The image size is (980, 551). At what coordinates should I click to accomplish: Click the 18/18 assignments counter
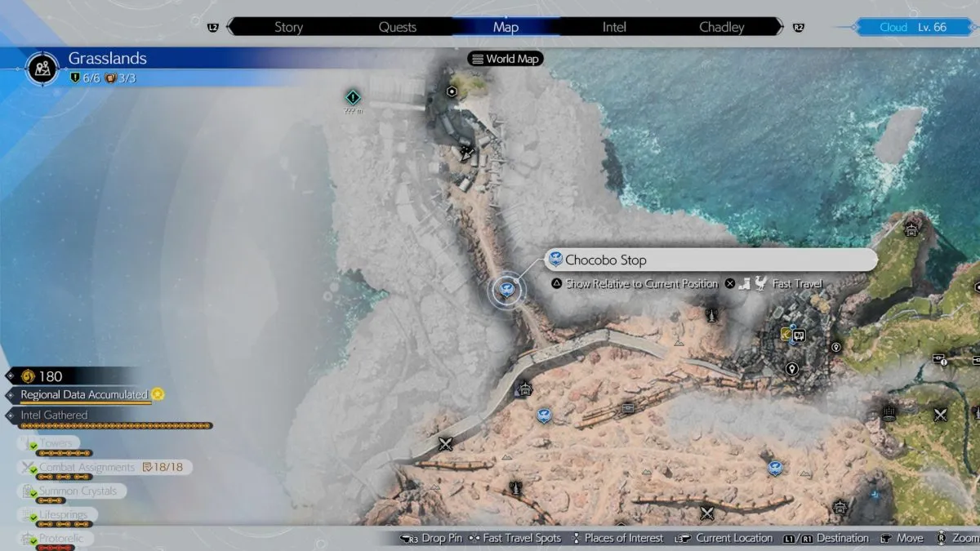click(x=163, y=468)
